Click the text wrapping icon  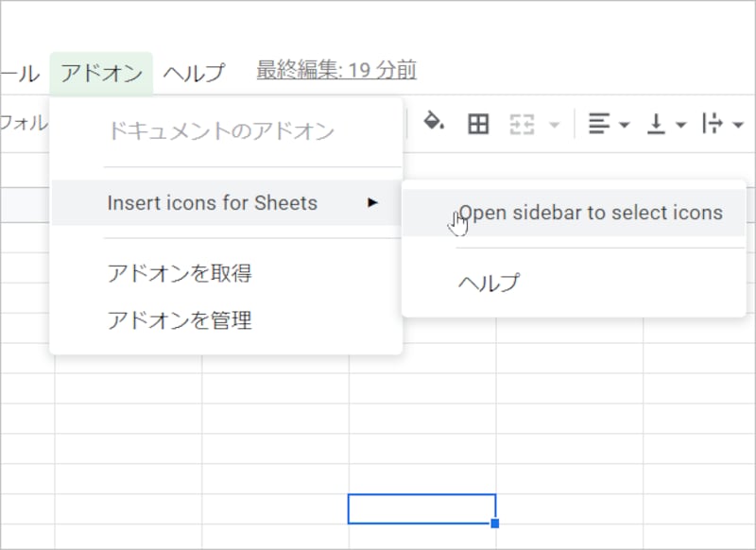coord(714,123)
